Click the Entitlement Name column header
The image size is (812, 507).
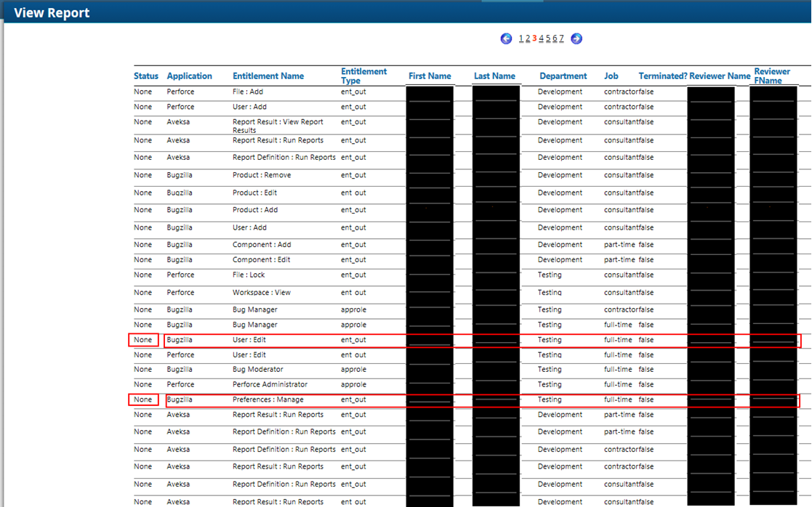(268, 76)
